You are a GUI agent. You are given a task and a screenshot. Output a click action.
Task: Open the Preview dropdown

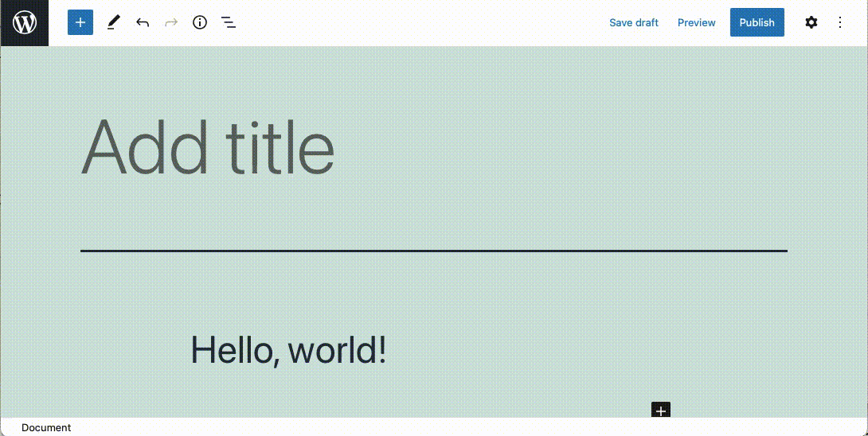[696, 22]
